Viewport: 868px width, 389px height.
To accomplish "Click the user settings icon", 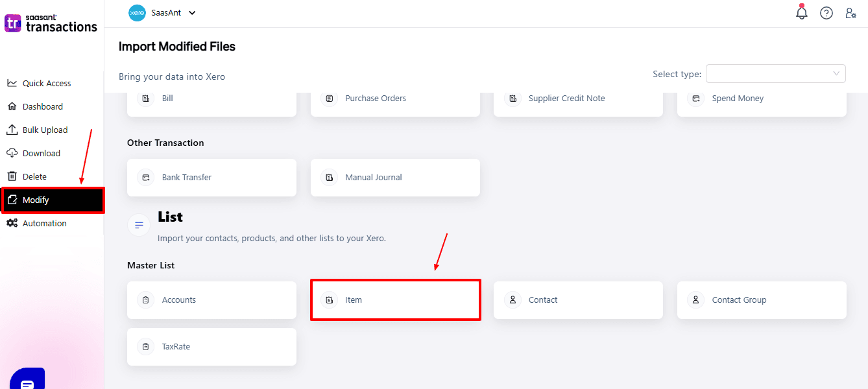I will (850, 13).
